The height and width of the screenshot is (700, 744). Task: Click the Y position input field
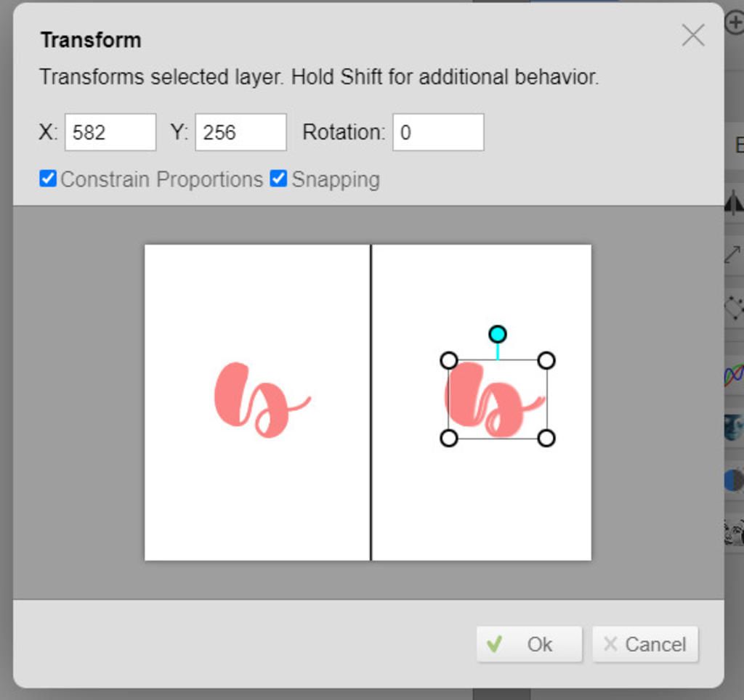click(x=241, y=132)
